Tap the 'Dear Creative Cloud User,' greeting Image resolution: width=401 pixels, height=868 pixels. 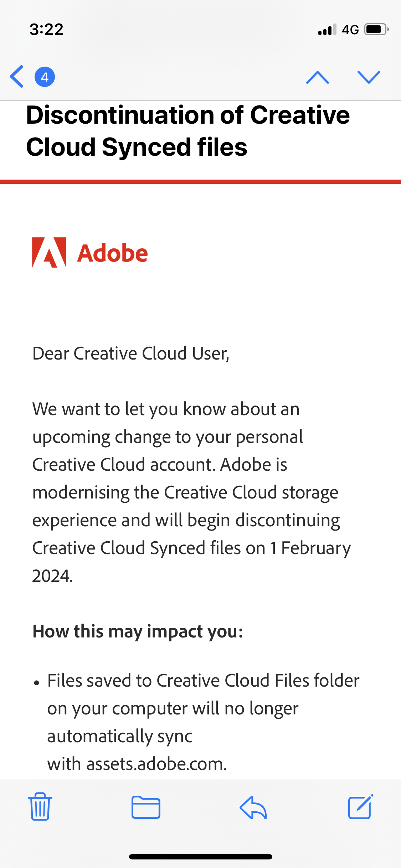[131, 353]
